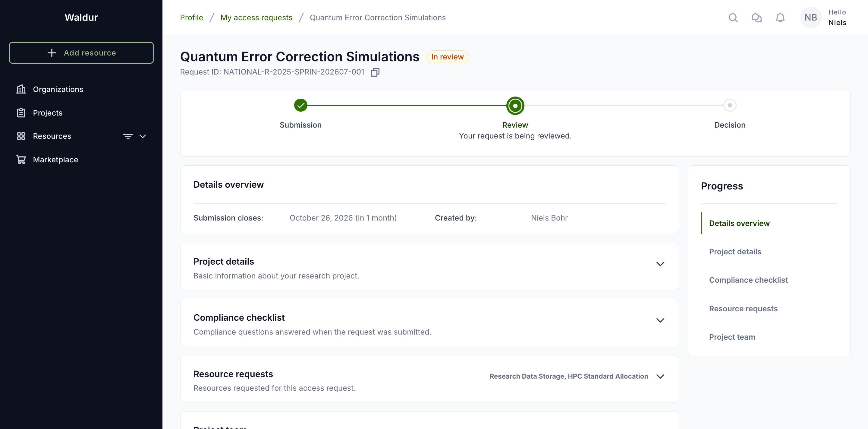Click the "Created by:" label
Image resolution: width=868 pixels, height=429 pixels.
[x=456, y=218]
